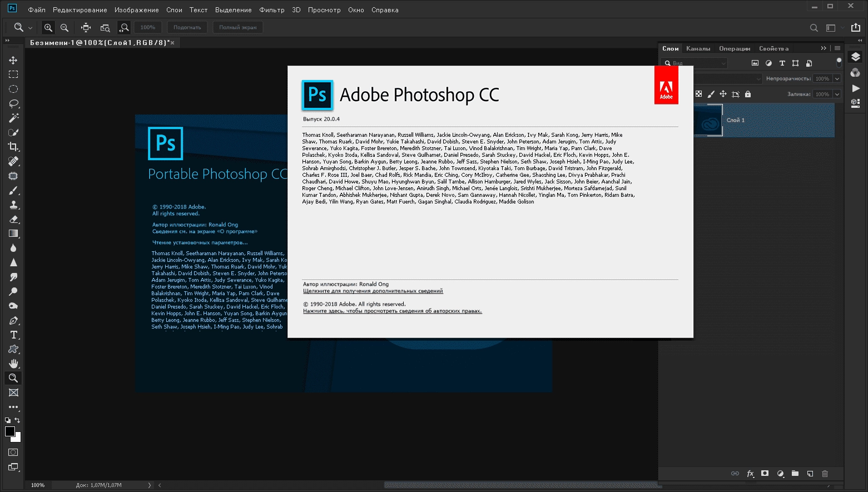This screenshot has height=492, width=868.
Task: Click the Delete layer trash icon
Action: tap(825, 474)
